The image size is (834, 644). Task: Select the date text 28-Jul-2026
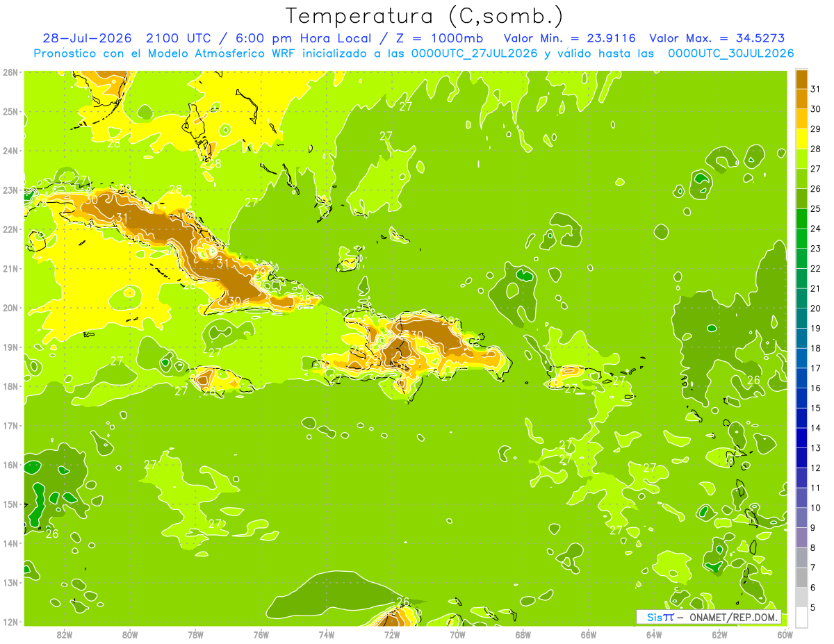click(x=87, y=38)
